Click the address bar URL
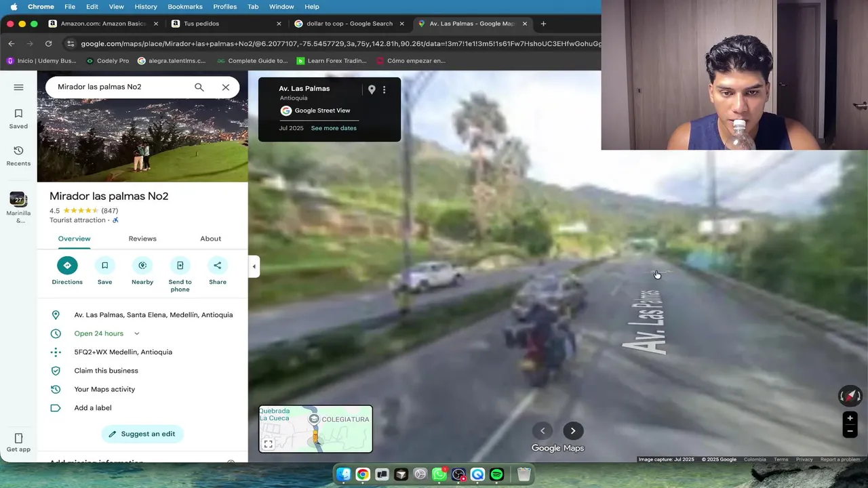Viewport: 868px width, 488px height. (x=340, y=43)
